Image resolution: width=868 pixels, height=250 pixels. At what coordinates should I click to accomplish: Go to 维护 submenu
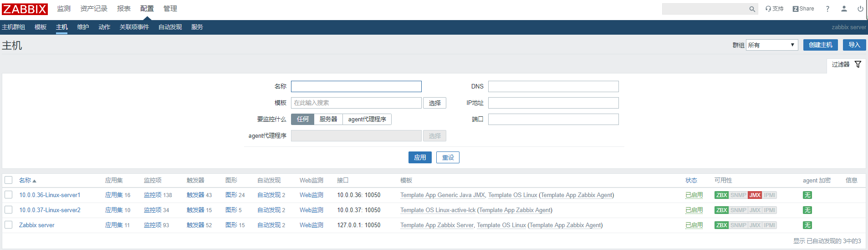(x=83, y=27)
